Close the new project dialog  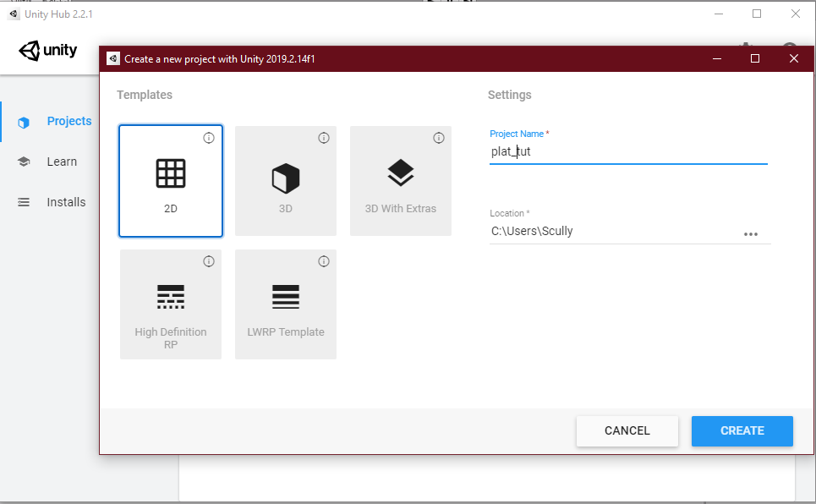[x=794, y=59]
